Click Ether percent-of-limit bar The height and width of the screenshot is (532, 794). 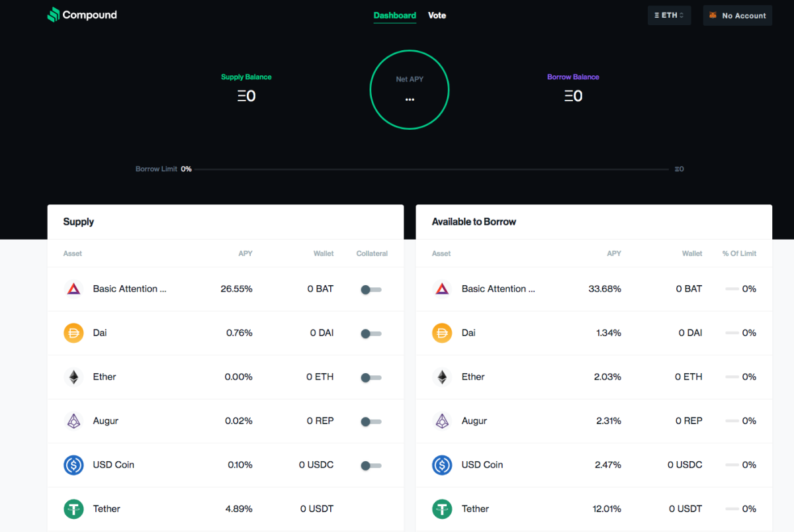pyautogui.click(x=732, y=377)
